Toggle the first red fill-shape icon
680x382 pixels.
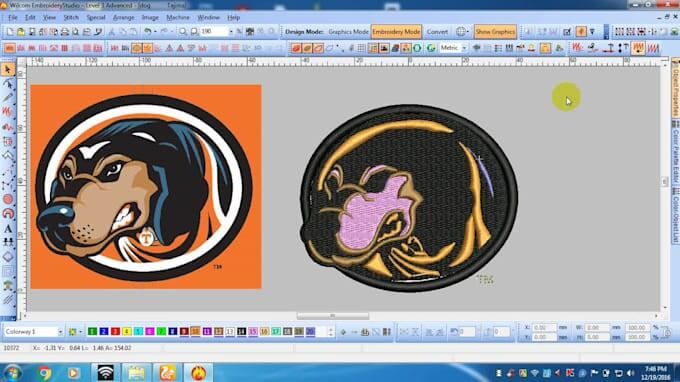(x=296, y=48)
